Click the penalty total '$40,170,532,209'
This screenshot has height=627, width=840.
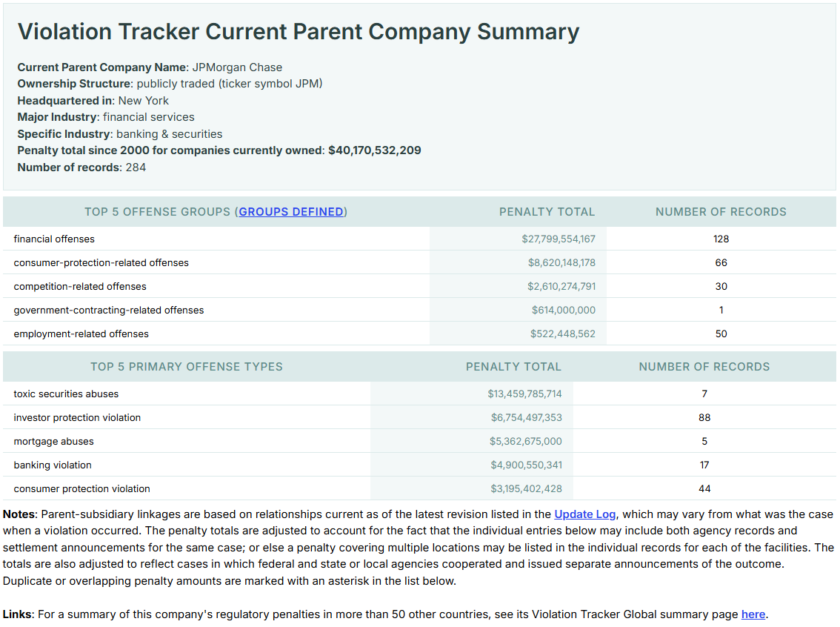375,150
